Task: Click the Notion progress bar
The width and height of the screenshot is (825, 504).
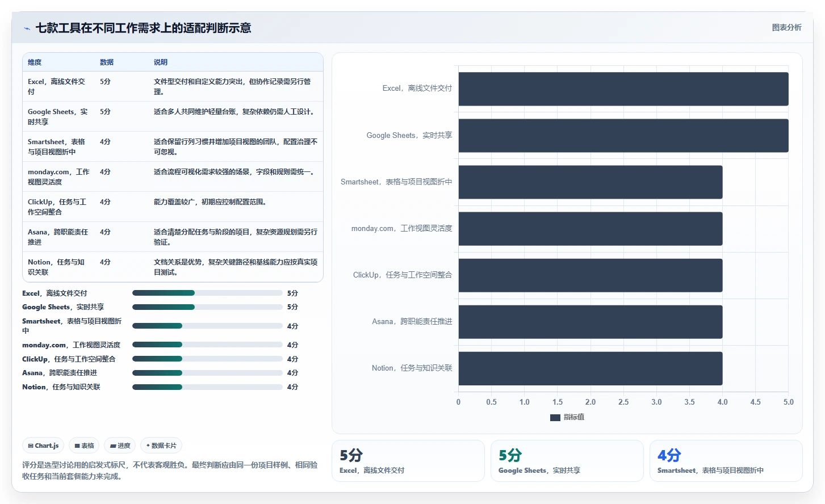Action: tap(207, 387)
